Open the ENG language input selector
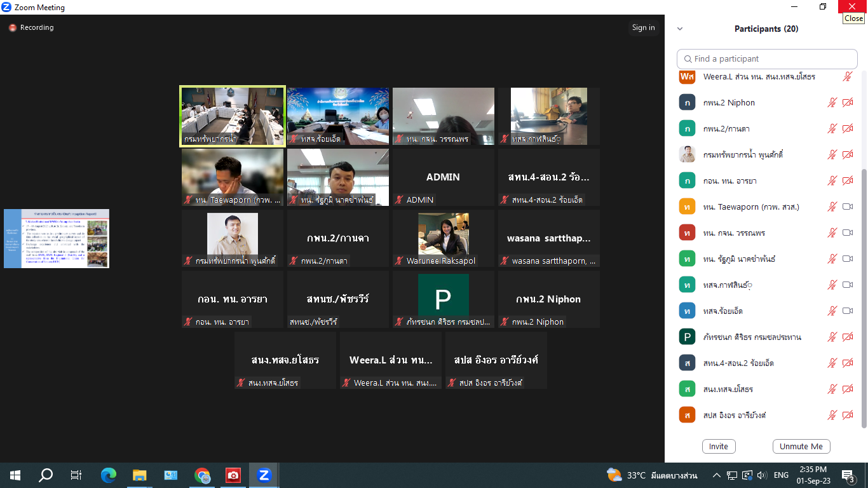The height and width of the screenshot is (488, 868). click(781, 475)
